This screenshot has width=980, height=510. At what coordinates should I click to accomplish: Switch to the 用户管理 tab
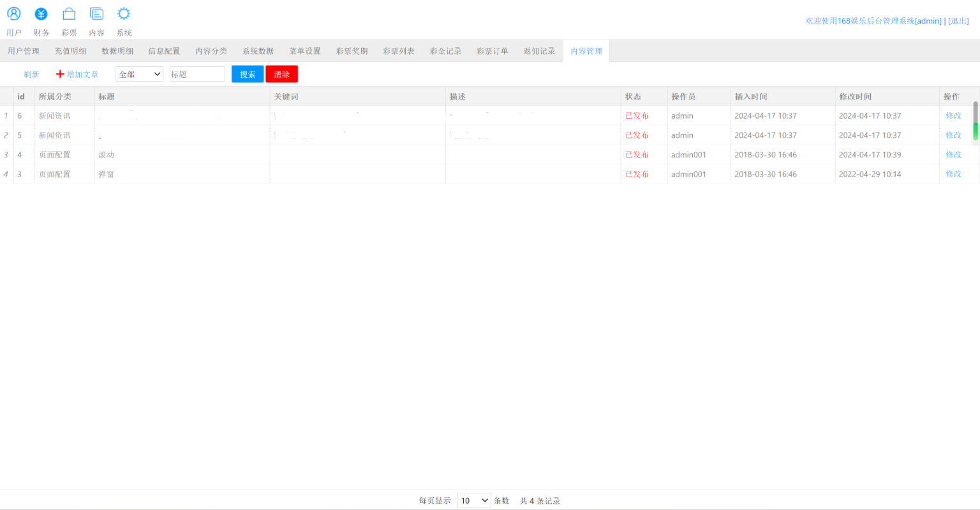click(24, 51)
